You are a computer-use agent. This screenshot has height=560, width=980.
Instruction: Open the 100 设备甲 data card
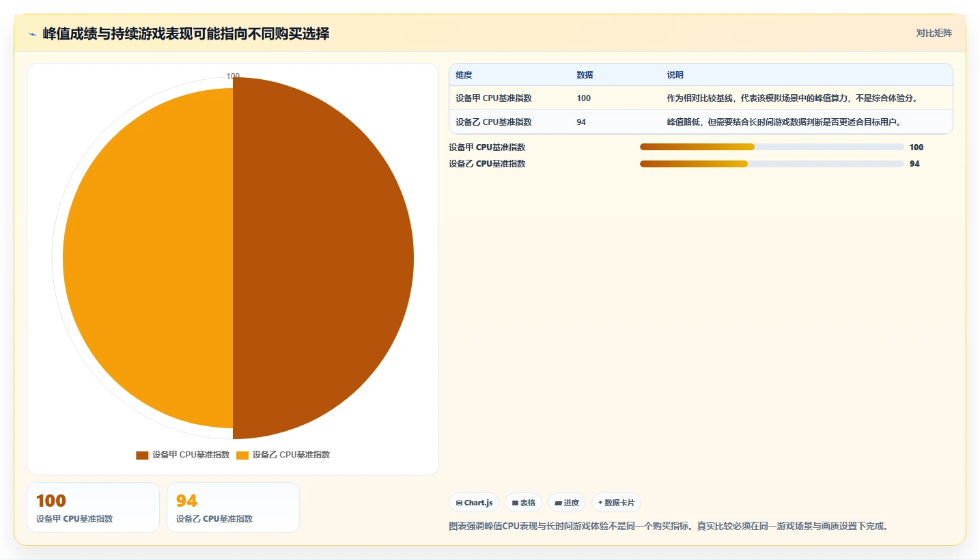tap(93, 507)
